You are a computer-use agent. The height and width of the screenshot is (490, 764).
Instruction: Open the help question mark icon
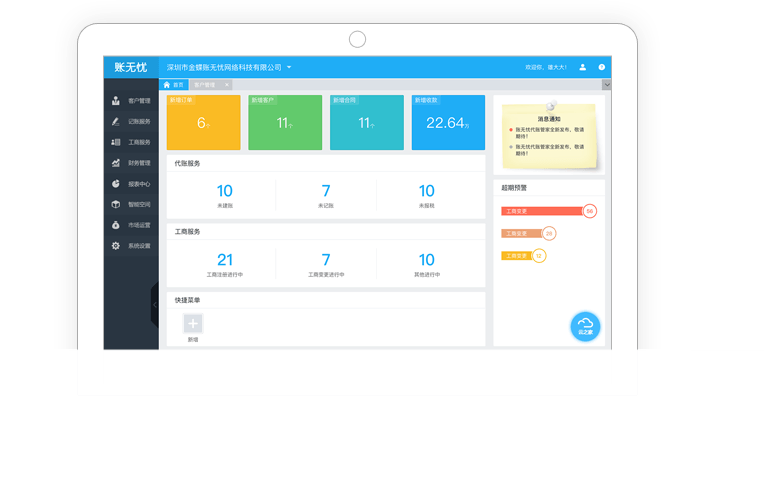(x=602, y=67)
